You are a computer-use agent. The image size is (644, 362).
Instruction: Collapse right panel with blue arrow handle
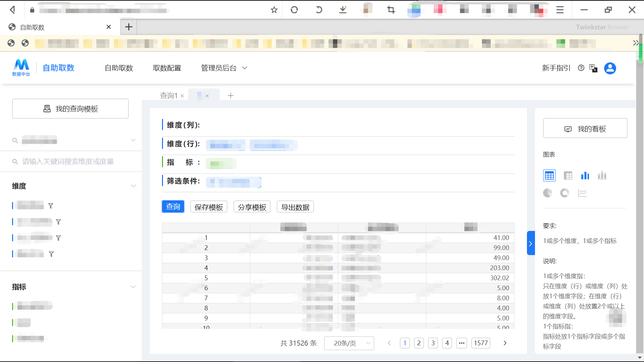click(x=531, y=243)
